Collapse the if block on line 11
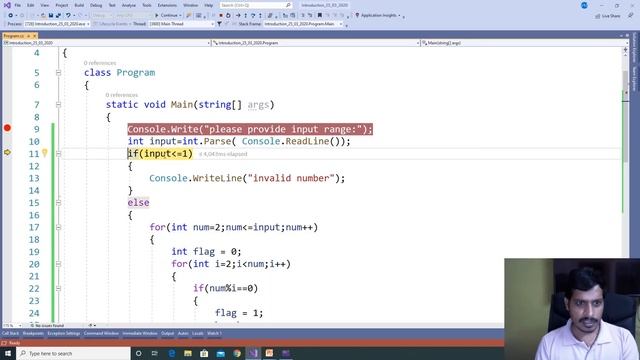640x360 pixels. (x=58, y=153)
